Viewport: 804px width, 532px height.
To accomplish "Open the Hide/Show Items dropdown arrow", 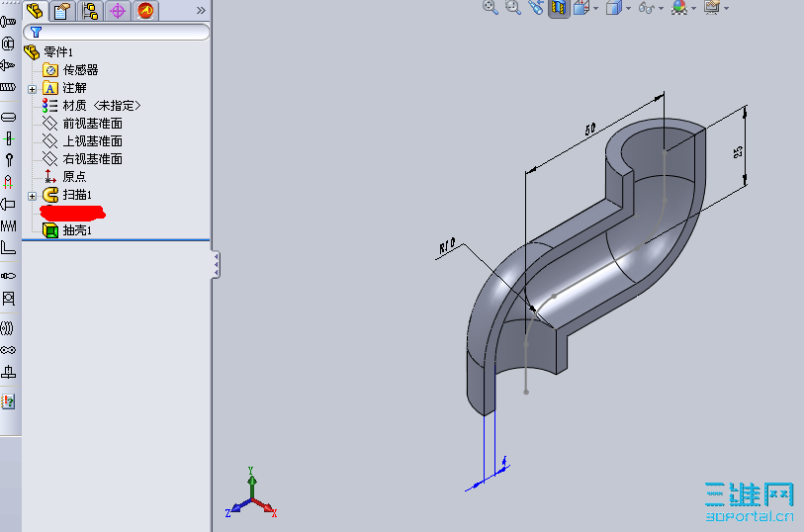I will pyautogui.click(x=661, y=8).
